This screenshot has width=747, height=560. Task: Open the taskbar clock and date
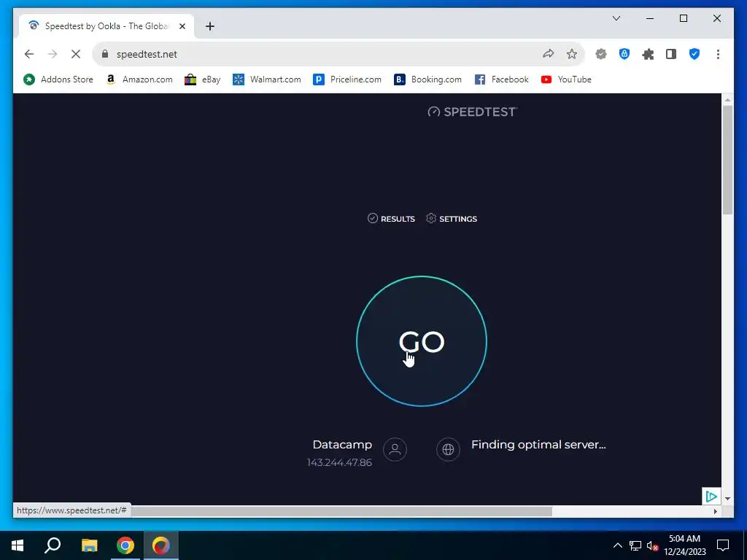(684, 545)
